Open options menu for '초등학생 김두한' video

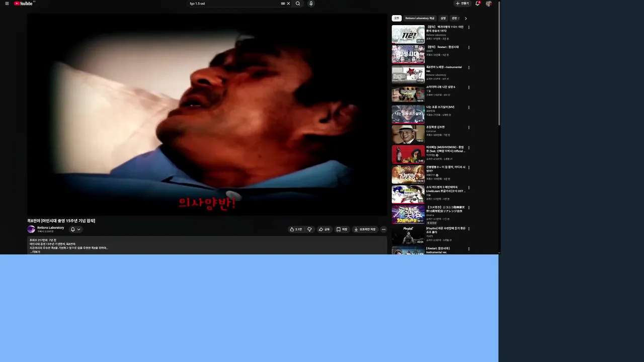point(469,128)
